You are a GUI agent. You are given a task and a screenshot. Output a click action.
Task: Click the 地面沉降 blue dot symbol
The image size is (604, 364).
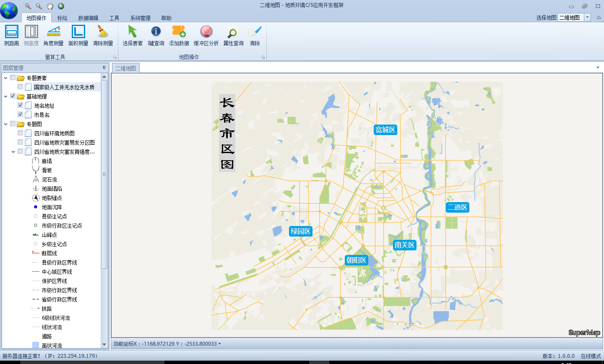click(36, 207)
